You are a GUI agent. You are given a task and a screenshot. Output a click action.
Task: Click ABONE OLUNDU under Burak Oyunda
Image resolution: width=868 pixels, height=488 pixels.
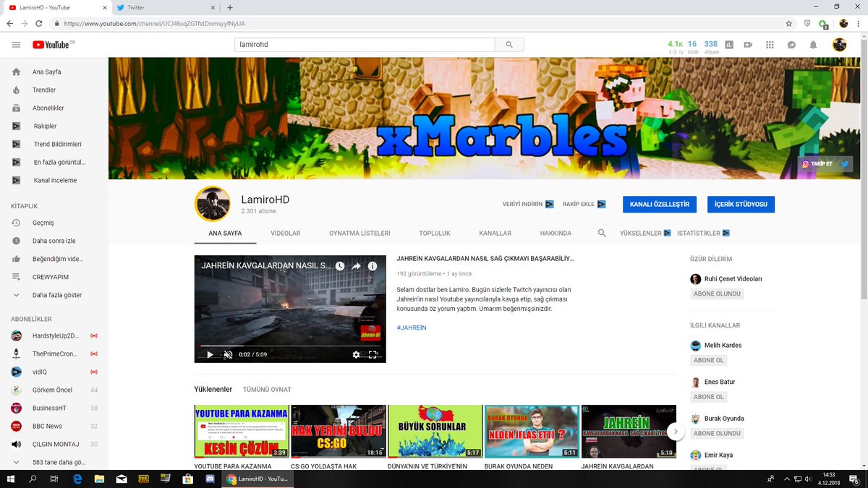(x=717, y=433)
